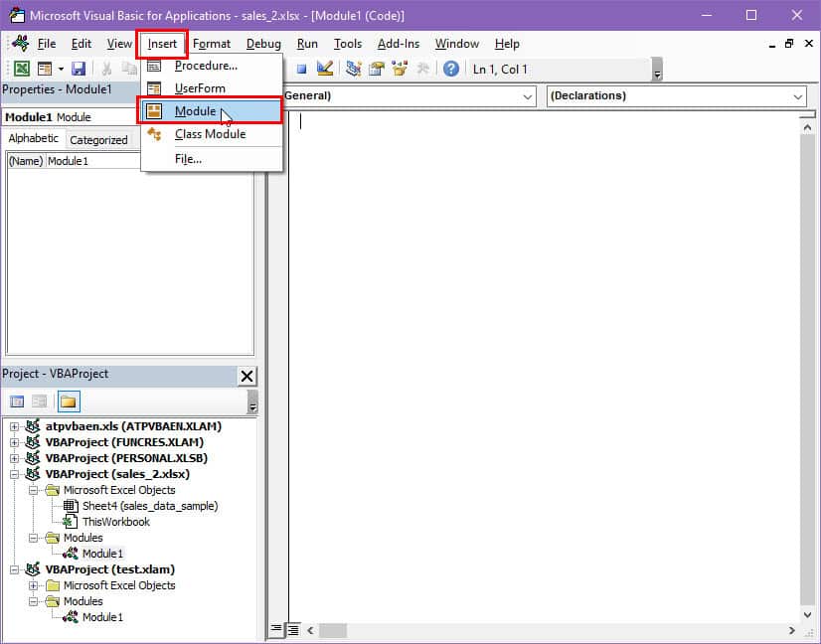Viewport: 821px width, 644px height.
Task: Open the File menu
Action: 47,44
